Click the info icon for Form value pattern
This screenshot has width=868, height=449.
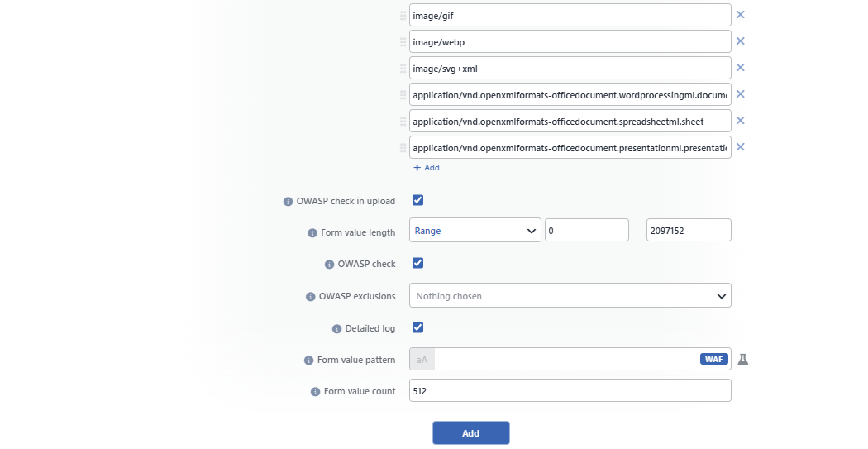[309, 361]
